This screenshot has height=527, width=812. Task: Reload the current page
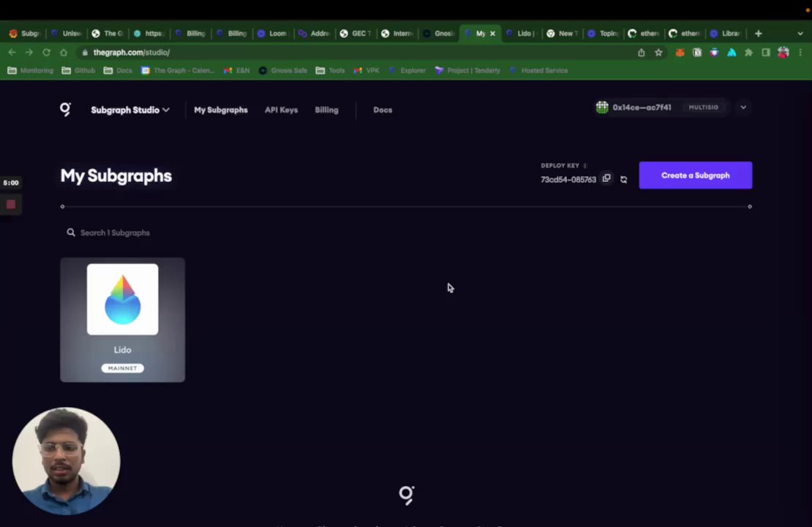pyautogui.click(x=46, y=53)
